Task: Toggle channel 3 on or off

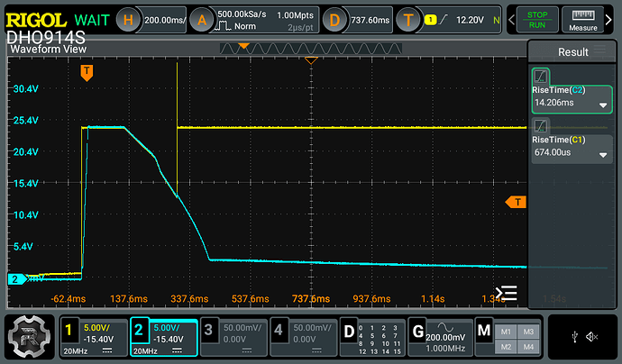Action: point(209,328)
